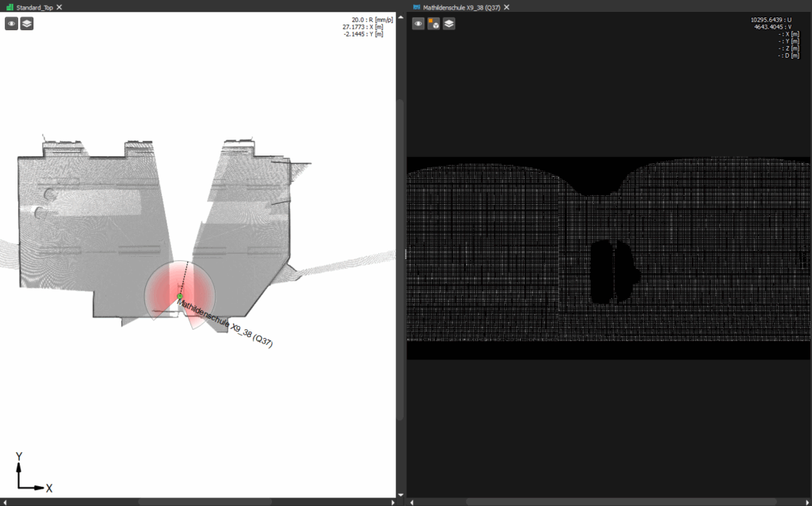The image size is (812, 506).
Task: Click the orange cube object icon in panorama view
Action: click(434, 24)
